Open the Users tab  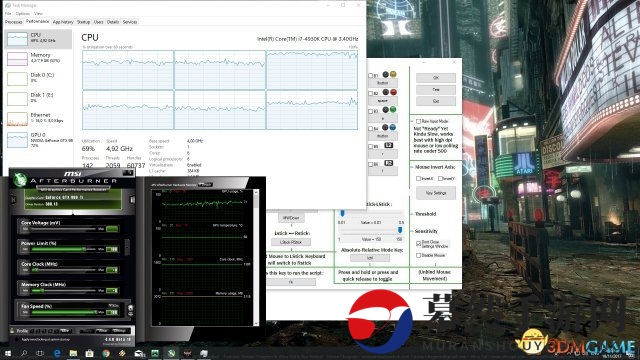coord(98,22)
